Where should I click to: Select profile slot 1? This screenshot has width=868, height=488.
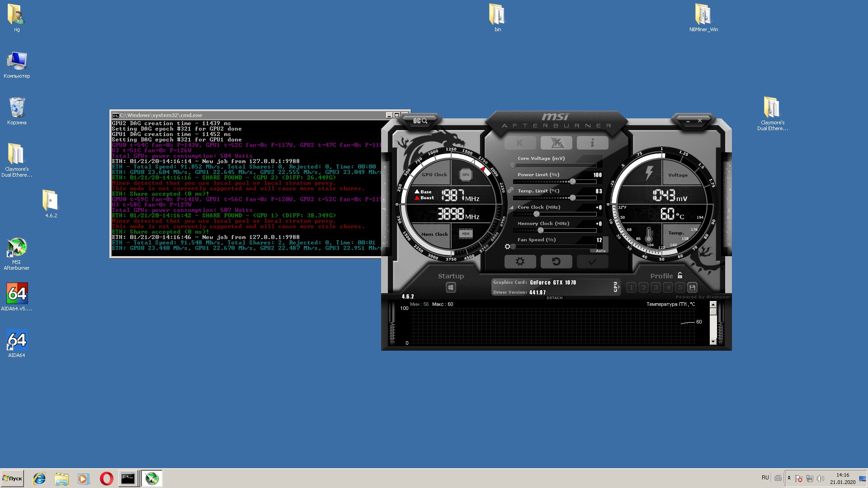pos(631,287)
